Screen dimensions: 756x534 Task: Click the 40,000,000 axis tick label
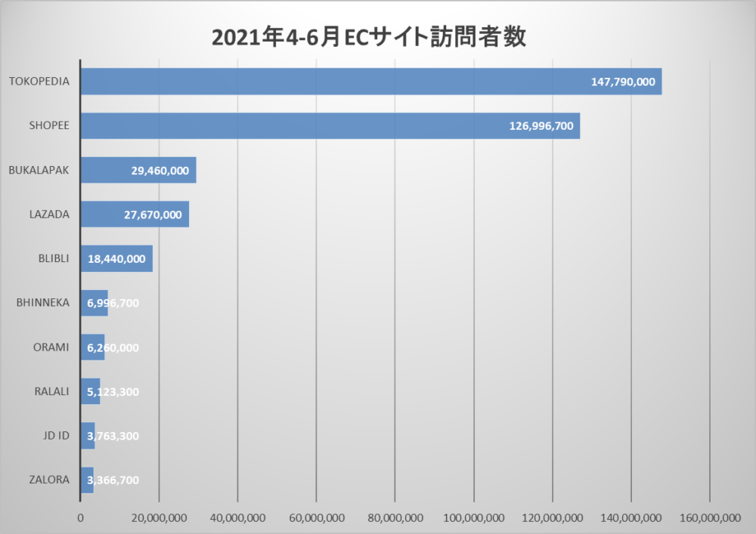coord(237,518)
